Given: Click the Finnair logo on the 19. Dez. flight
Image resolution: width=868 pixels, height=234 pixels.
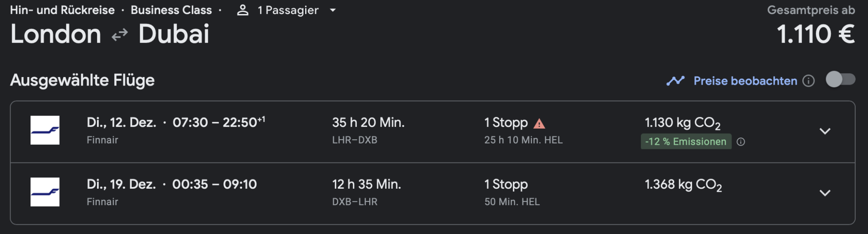Looking at the screenshot, I should point(45,192).
